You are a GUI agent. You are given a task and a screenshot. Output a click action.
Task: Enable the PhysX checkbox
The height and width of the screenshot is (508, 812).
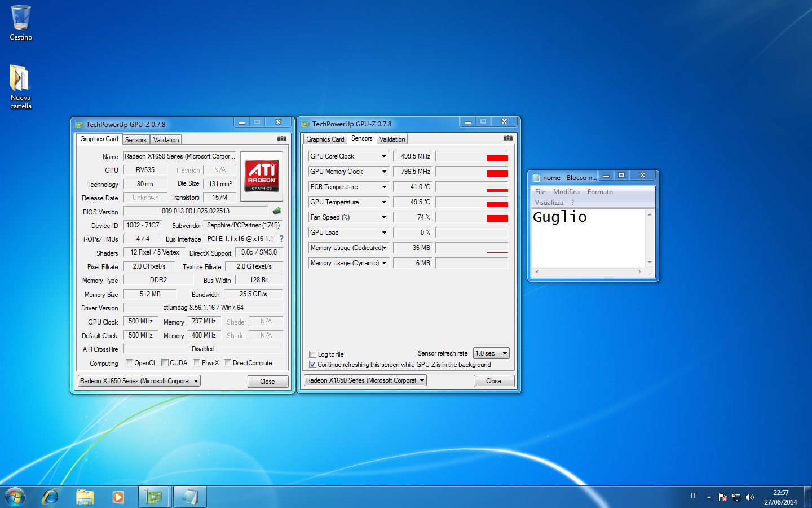click(x=196, y=363)
